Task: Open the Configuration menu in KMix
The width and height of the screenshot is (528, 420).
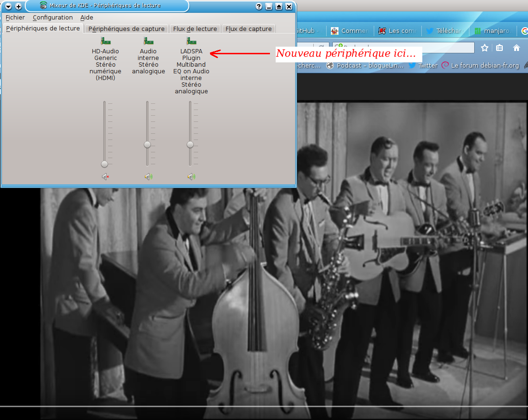Action: 53,18
